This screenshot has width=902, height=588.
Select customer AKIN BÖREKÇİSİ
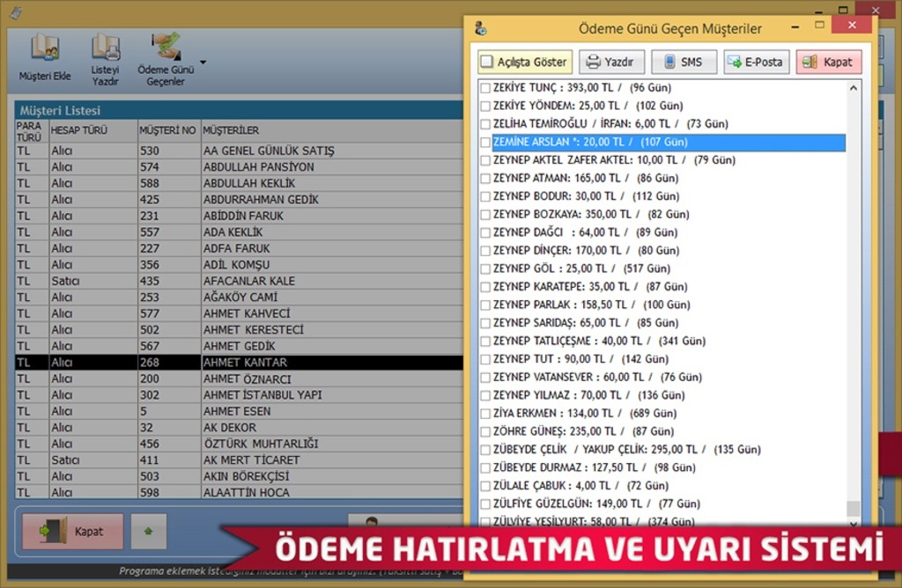coord(240,476)
